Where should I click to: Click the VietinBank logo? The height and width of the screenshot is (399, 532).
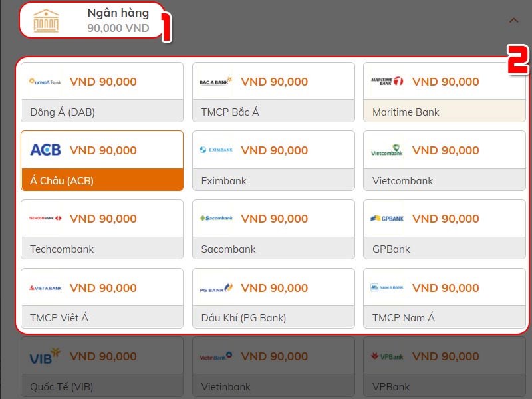coord(216,356)
